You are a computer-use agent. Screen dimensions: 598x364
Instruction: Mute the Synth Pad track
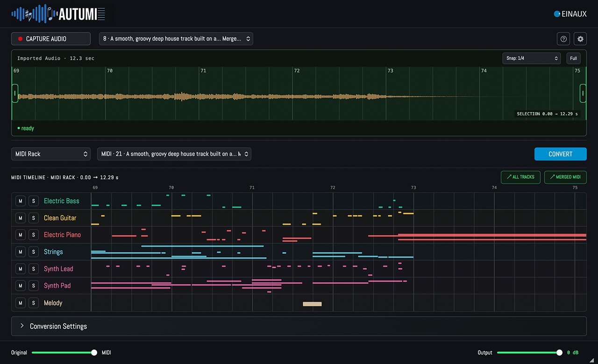click(21, 286)
